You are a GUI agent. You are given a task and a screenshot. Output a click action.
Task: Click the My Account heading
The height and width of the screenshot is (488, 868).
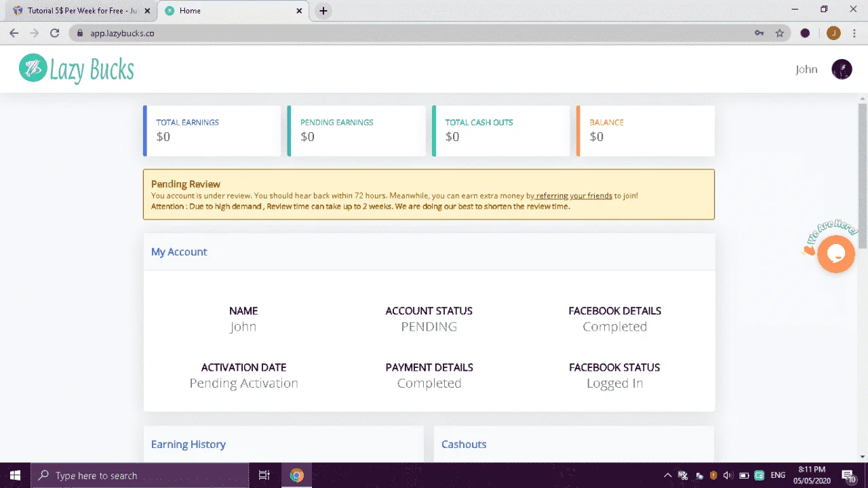[x=179, y=251]
